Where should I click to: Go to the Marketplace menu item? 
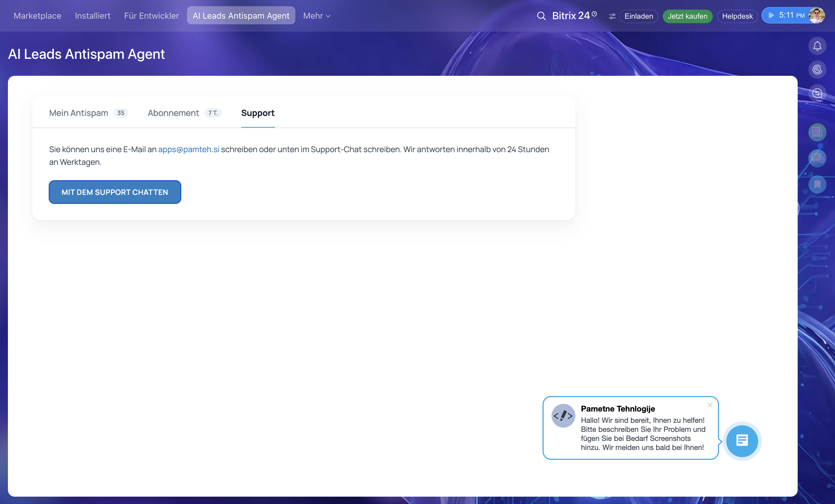[37, 16]
